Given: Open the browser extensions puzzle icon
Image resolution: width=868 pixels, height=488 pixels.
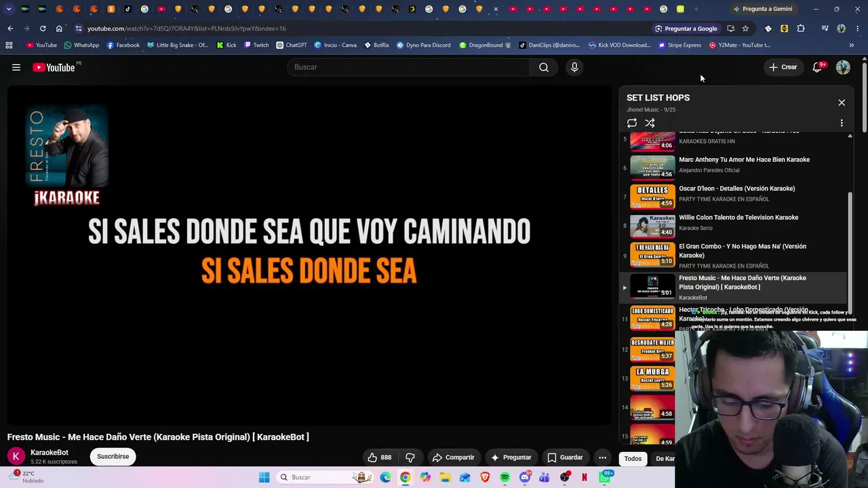Looking at the screenshot, I should [801, 28].
